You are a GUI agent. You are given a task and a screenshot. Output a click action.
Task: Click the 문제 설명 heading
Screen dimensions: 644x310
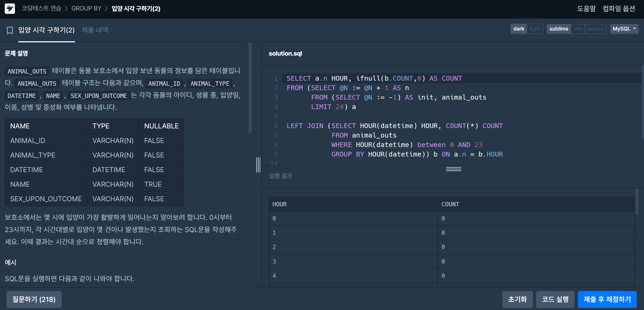[x=16, y=53]
